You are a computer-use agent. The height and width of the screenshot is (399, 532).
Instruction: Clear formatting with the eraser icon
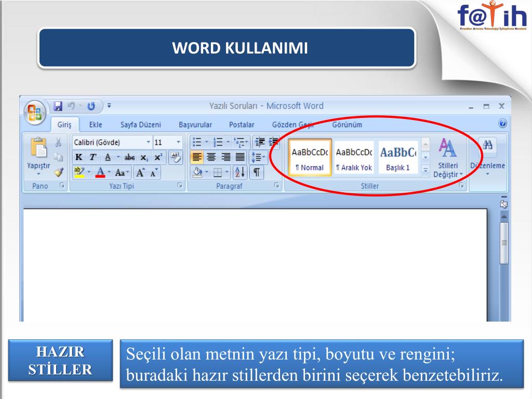[x=176, y=157]
